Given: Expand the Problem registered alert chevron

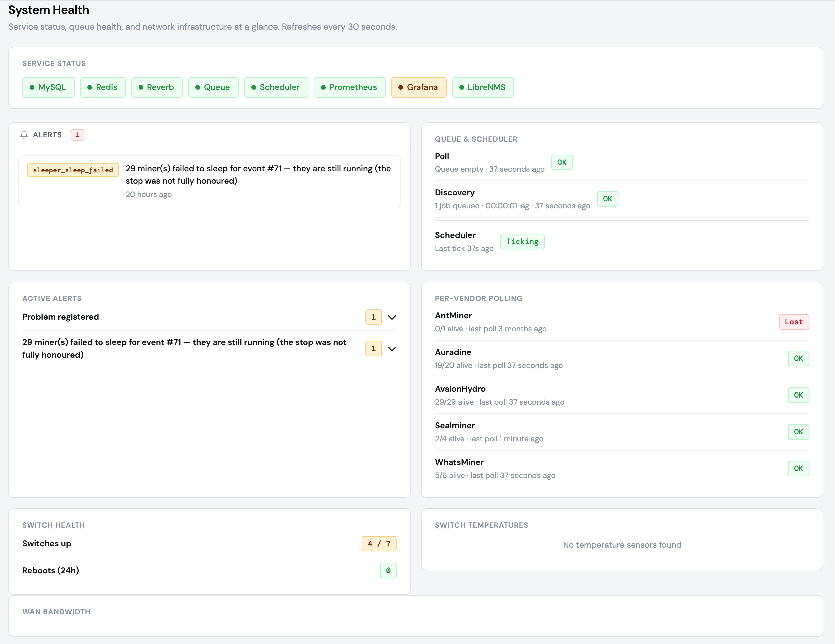Looking at the screenshot, I should coord(392,317).
